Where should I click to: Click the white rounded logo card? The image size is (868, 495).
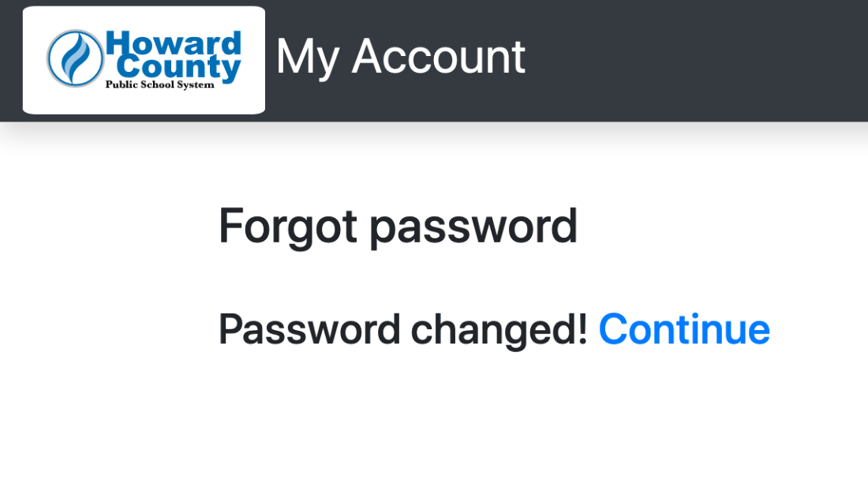144,60
